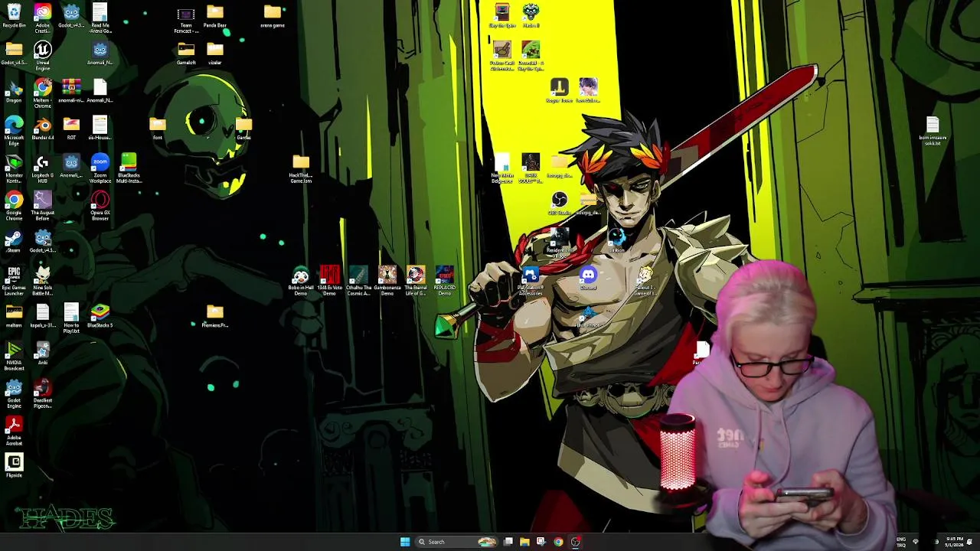Open the Godot Engine shortcut
The image size is (980, 551).
[14, 393]
